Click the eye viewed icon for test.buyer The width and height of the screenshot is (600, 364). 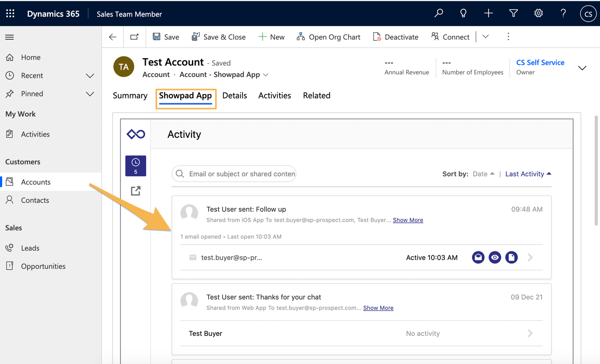click(x=494, y=257)
